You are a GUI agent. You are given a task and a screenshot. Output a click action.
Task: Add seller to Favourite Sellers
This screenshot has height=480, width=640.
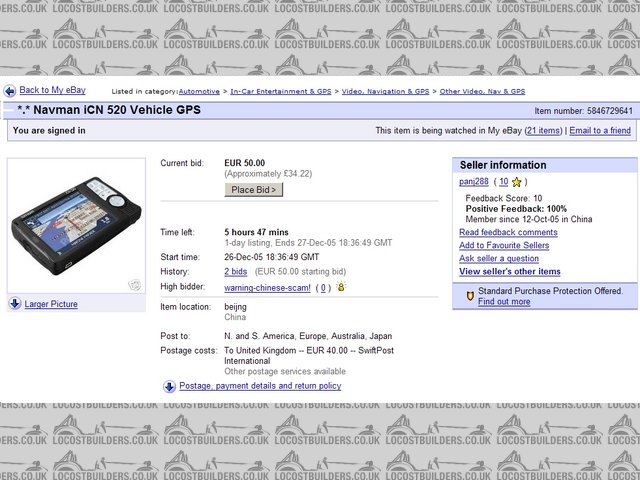pyautogui.click(x=504, y=245)
